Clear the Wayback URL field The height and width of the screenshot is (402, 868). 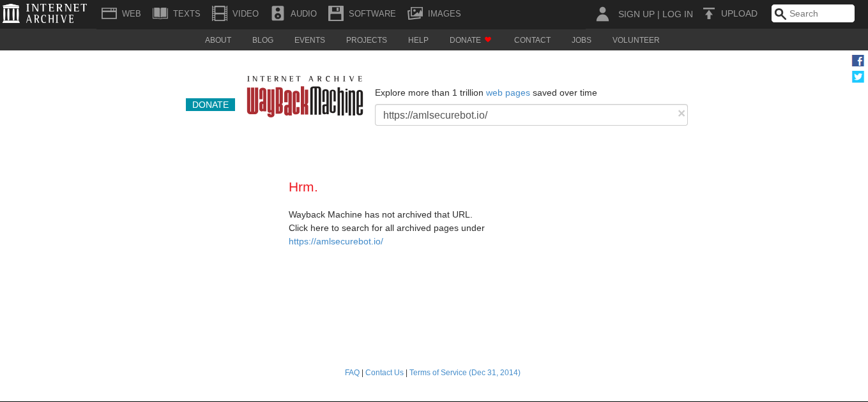[x=681, y=114]
